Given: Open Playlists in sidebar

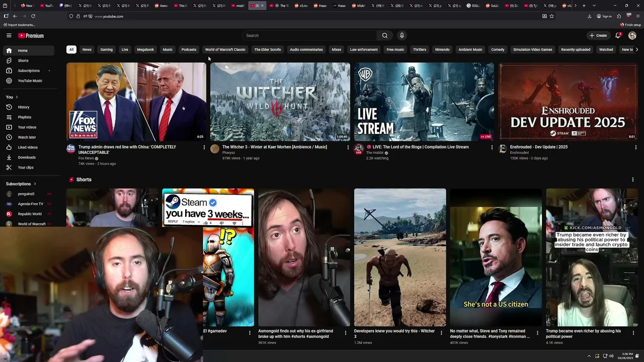Looking at the screenshot, I should pos(28,117).
